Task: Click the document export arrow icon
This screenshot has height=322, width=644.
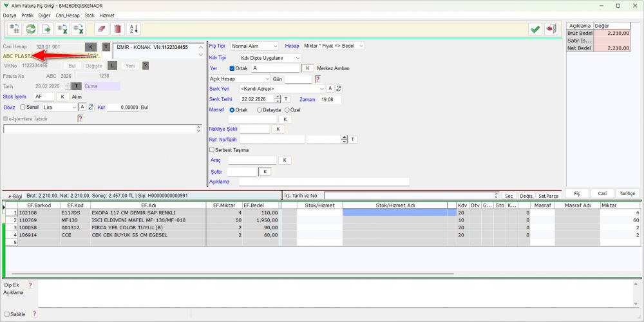Action: pos(46,29)
